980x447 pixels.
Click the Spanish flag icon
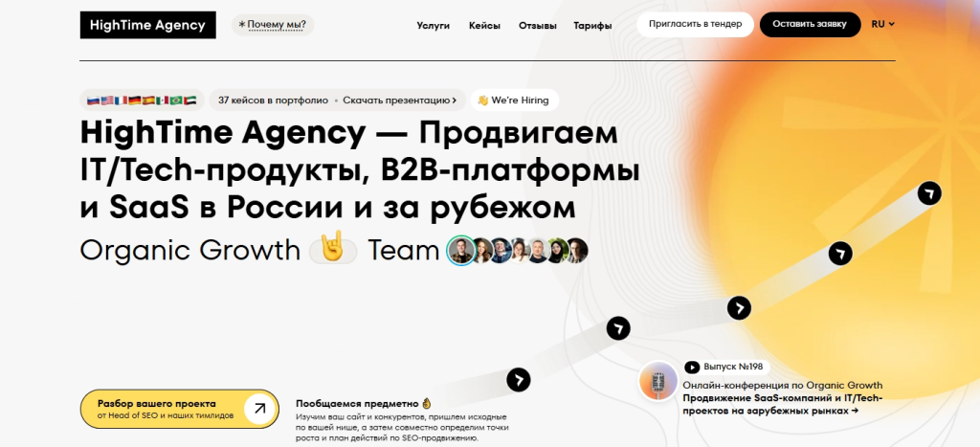[x=148, y=101]
